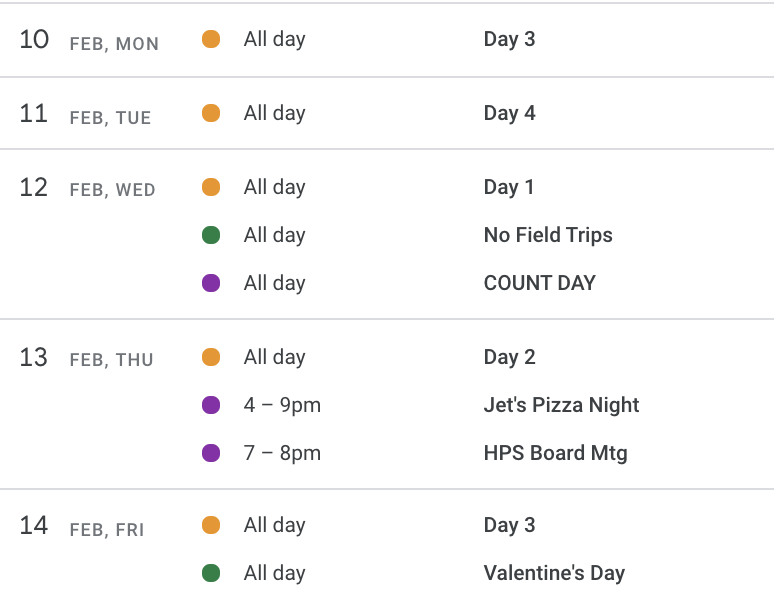Open the No Field Trips event
The width and height of the screenshot is (774, 602).
pyautogui.click(x=548, y=235)
